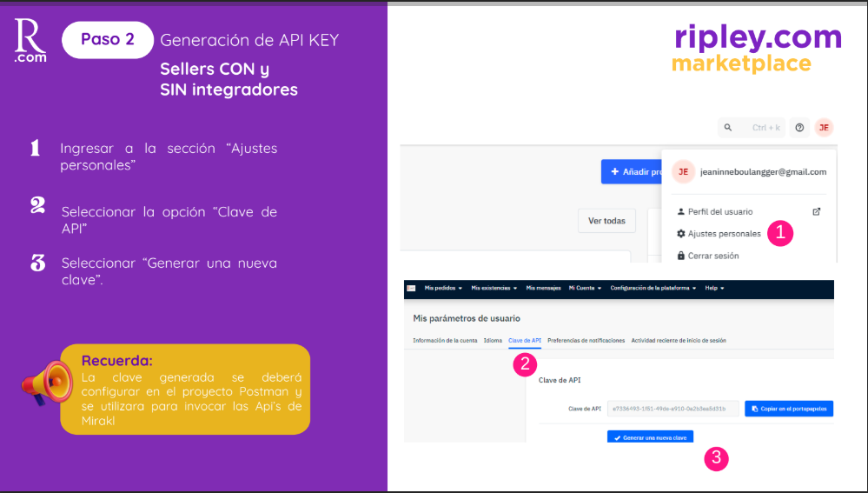This screenshot has width=868, height=493.
Task: Click the Ingresar a la sección Ajustes personales text
Action: pyautogui.click(x=169, y=157)
